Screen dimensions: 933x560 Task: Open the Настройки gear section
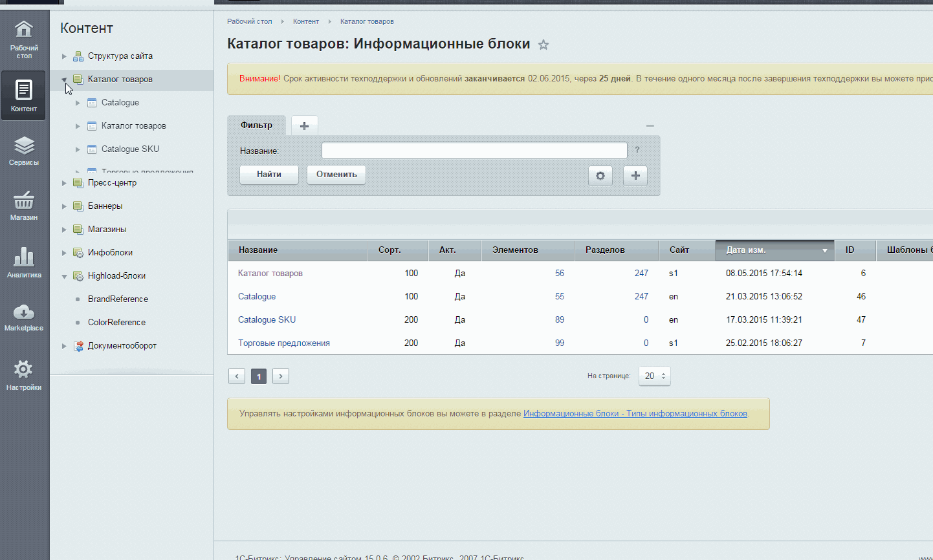point(24,375)
